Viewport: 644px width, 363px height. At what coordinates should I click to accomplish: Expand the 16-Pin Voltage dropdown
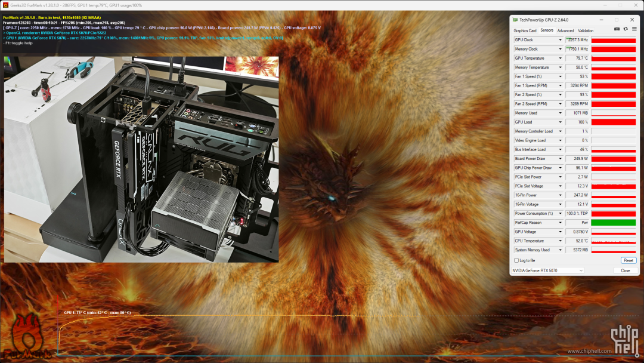click(560, 204)
